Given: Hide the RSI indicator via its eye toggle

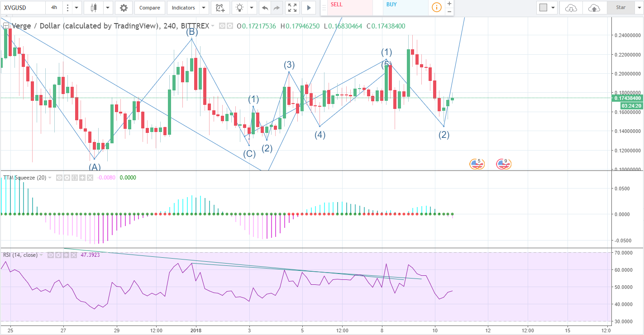Looking at the screenshot, I should coord(50,255).
